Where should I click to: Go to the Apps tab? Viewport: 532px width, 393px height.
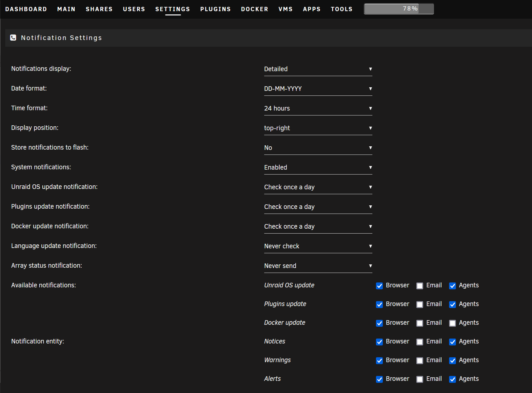click(312, 9)
